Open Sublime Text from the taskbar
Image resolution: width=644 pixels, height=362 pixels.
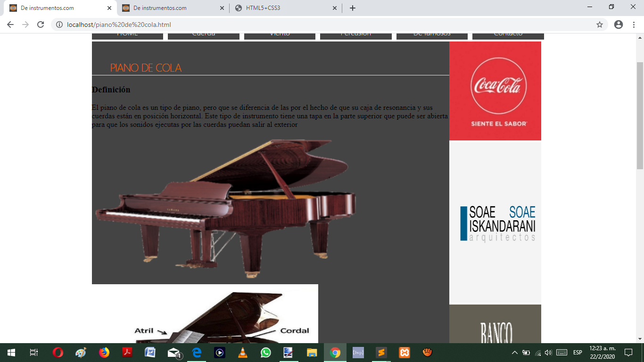(x=381, y=353)
